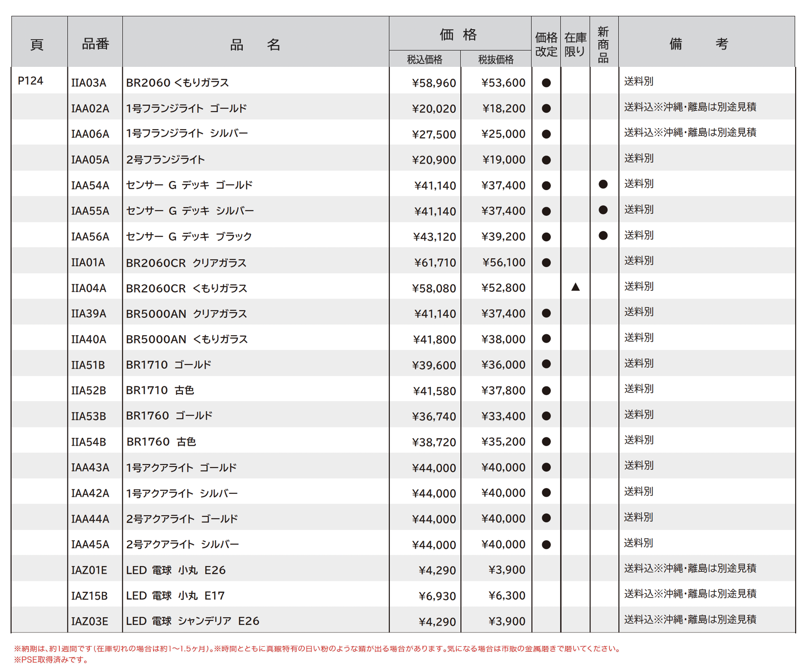Click the price revision dot for IIA01A
812x672 pixels.
(546, 262)
